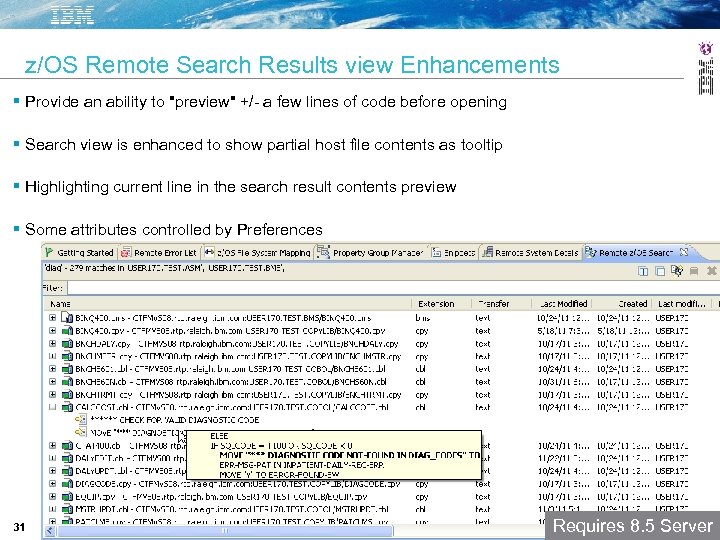The width and height of the screenshot is (720, 540).
Task: Expand the first result row with bms extension
Action: coord(52,317)
